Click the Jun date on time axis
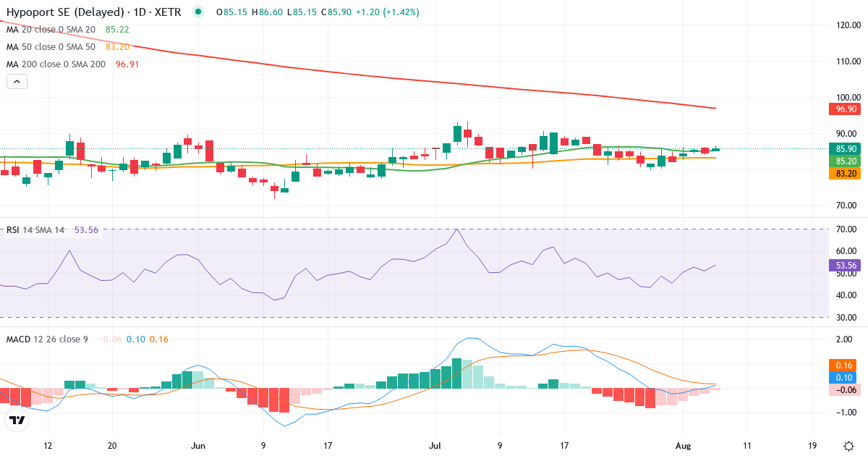Screen dimensions: 868x456 point(200,445)
